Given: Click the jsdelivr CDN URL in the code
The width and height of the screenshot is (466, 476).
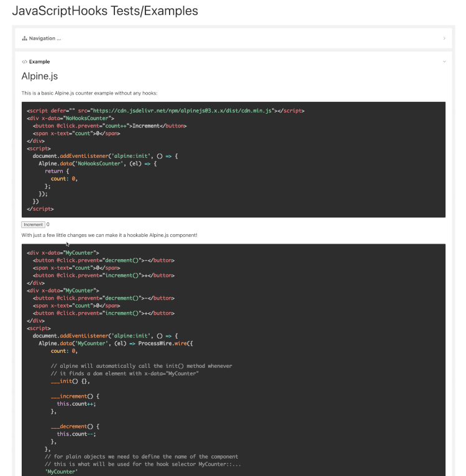Looking at the screenshot, I should pos(182,111).
